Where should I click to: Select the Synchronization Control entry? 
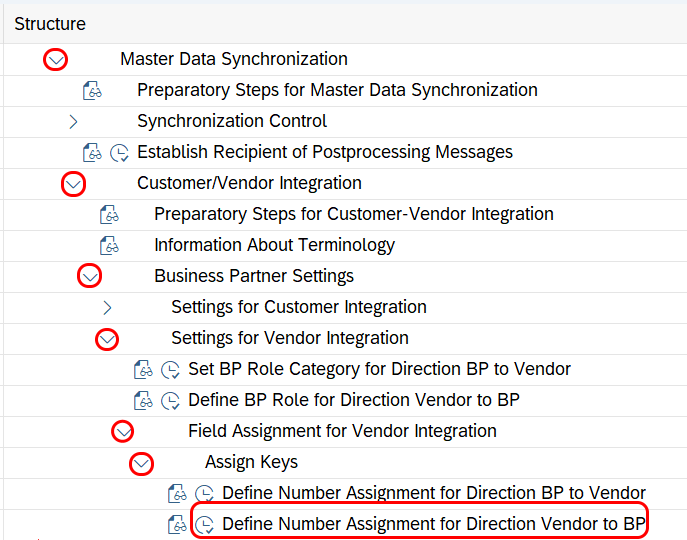232,121
